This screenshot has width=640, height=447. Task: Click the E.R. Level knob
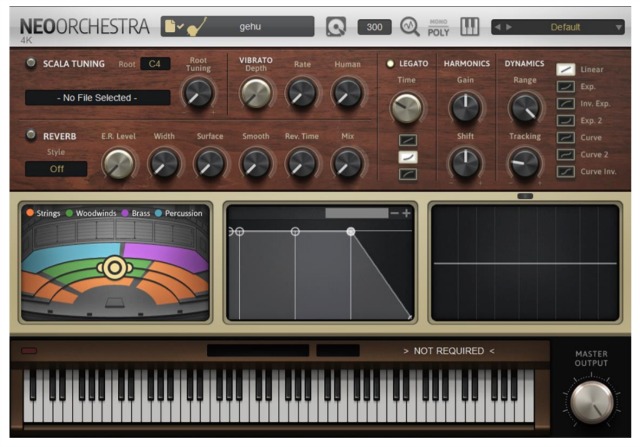click(118, 164)
